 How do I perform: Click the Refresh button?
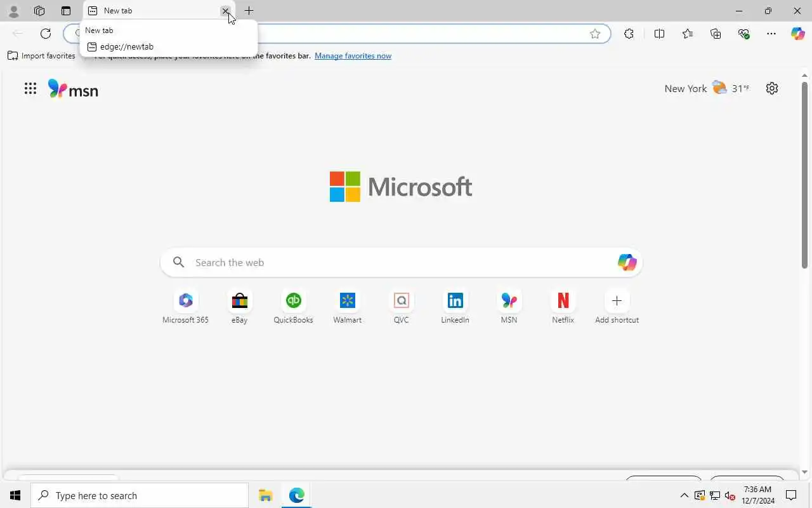[x=46, y=34]
